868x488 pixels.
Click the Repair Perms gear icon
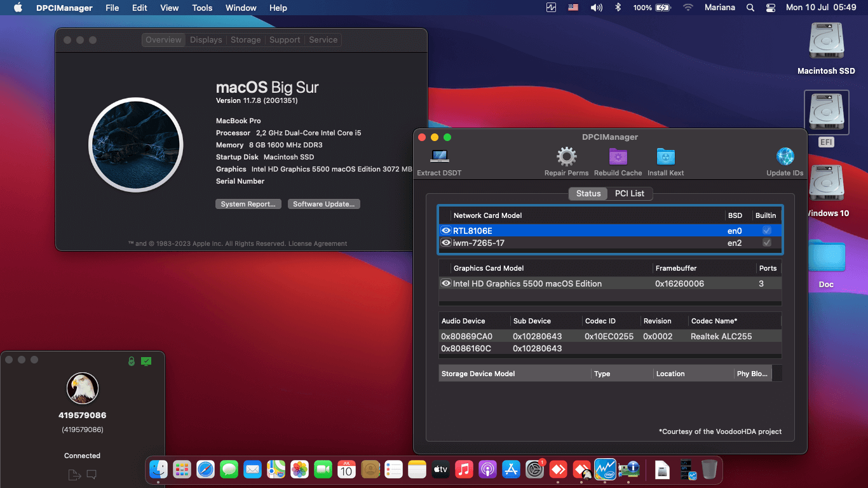pos(566,156)
